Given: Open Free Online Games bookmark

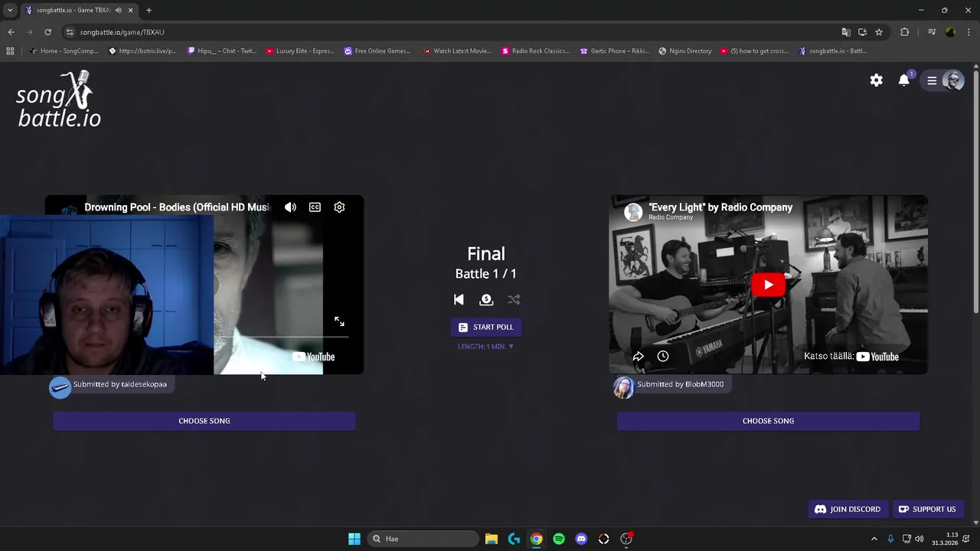Looking at the screenshot, I should [377, 51].
